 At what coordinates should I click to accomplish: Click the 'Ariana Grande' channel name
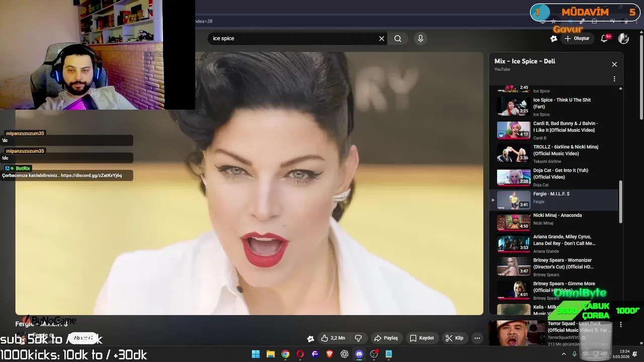[x=546, y=251]
